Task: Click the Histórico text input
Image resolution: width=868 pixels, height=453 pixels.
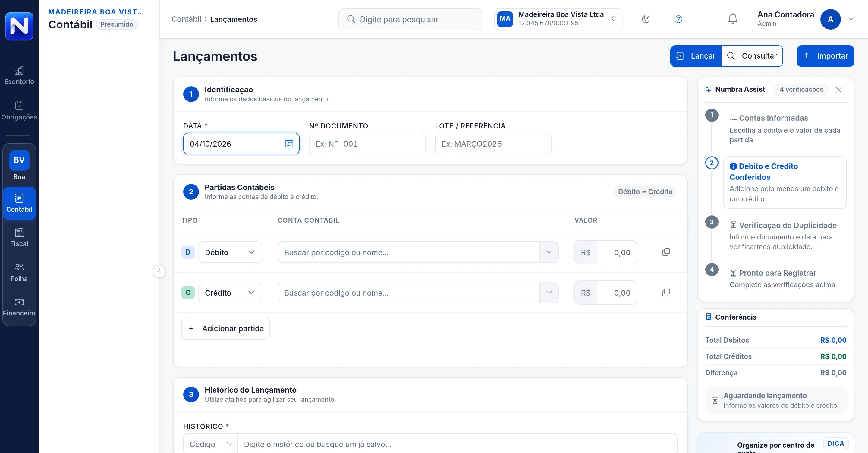Action: [x=457, y=444]
